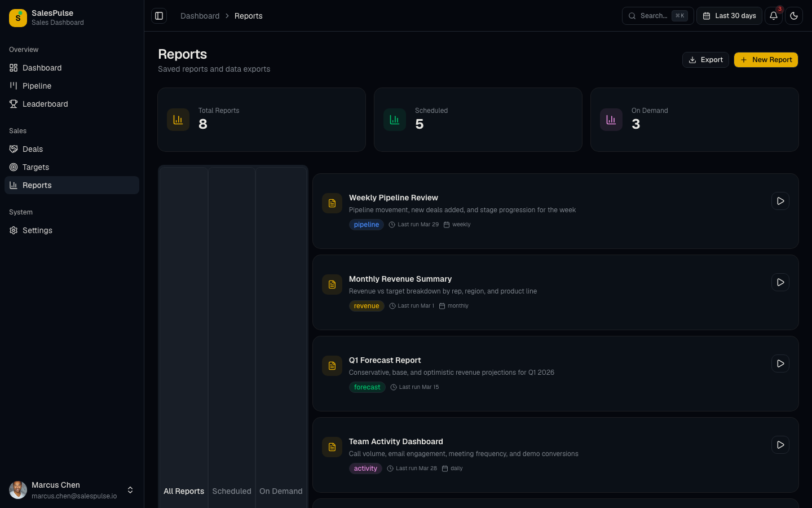
Task: Click the play icon for Team Activity Dashboard
Action: point(780,445)
